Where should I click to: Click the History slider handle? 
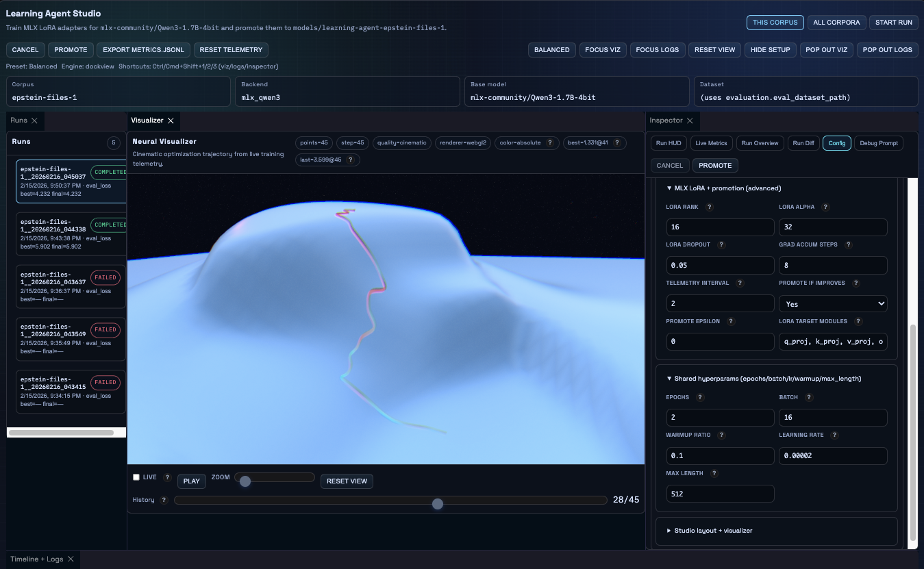pos(438,504)
